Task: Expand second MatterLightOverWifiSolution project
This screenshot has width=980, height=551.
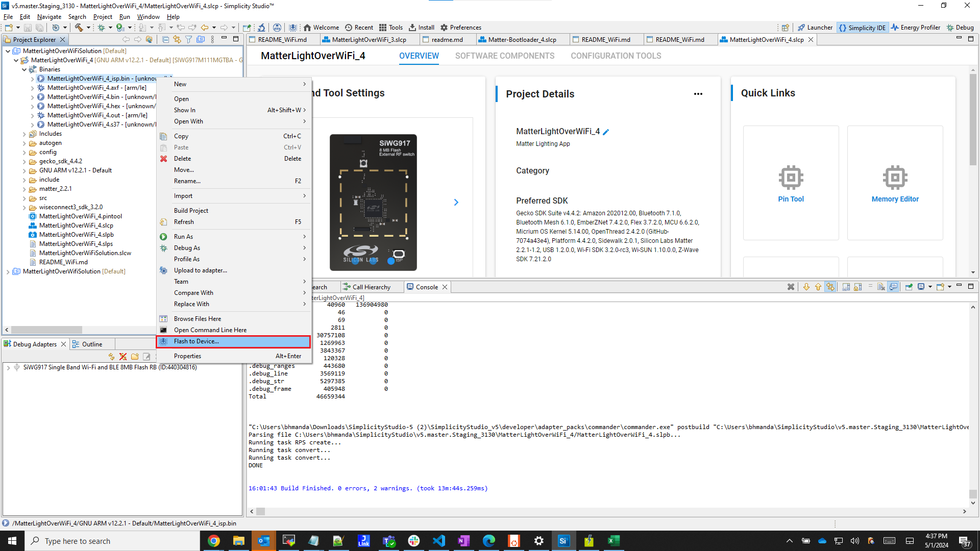Action: [x=8, y=272]
